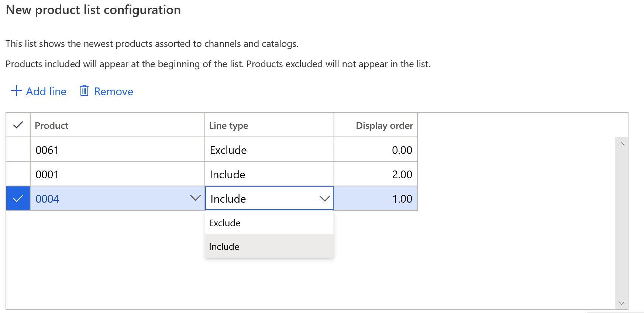Click the display order value 1.00
The image size is (644, 313).
pos(402,199)
